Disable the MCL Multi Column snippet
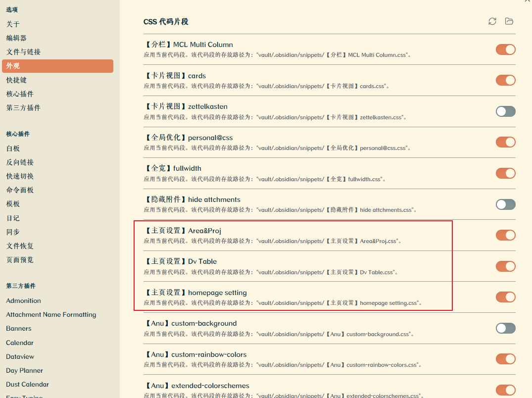 point(506,50)
